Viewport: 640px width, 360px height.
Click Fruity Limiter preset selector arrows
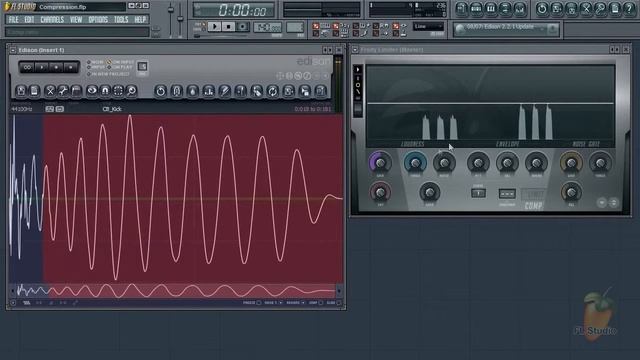pos(615,50)
